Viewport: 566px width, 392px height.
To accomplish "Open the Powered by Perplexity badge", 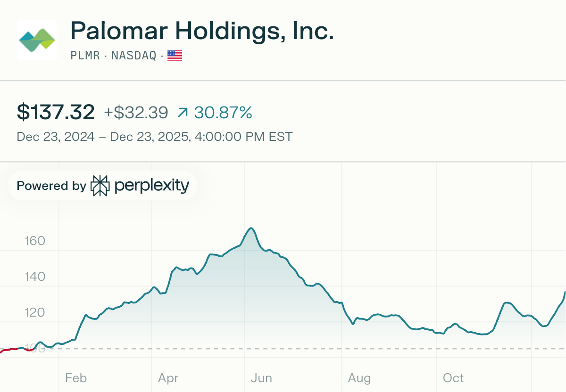I will (x=103, y=186).
